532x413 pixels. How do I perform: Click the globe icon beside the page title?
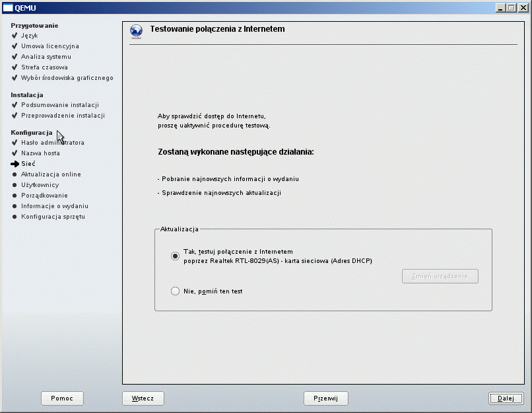point(137,31)
